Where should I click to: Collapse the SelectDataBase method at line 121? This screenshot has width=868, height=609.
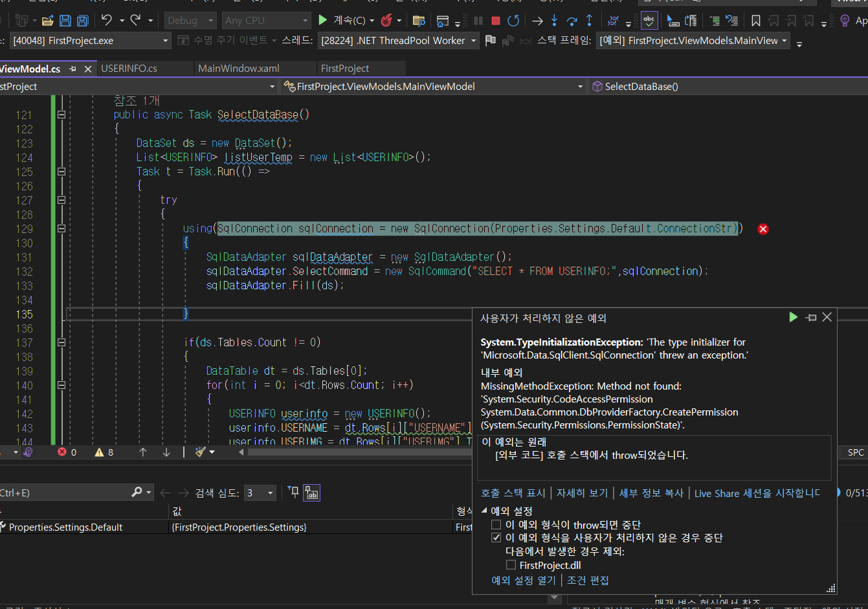[61, 115]
